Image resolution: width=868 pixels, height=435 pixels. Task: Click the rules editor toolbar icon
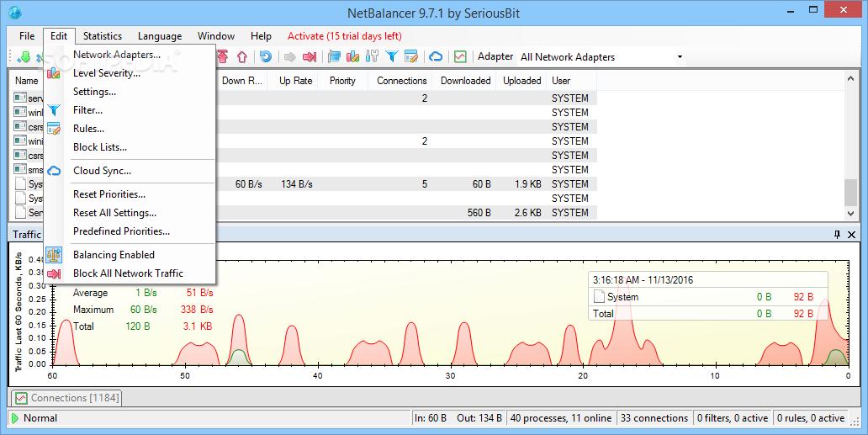tap(410, 56)
